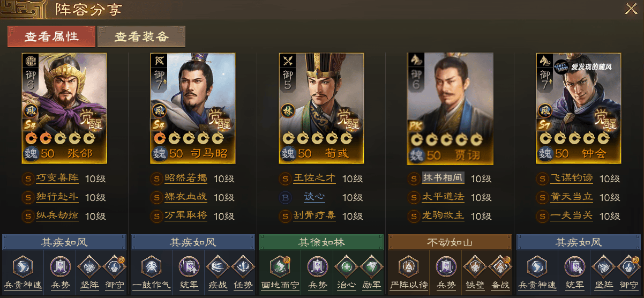Screen dimensions: 644x298
Task: Click the 谈心 B-rank skill
Action: (x=314, y=197)
